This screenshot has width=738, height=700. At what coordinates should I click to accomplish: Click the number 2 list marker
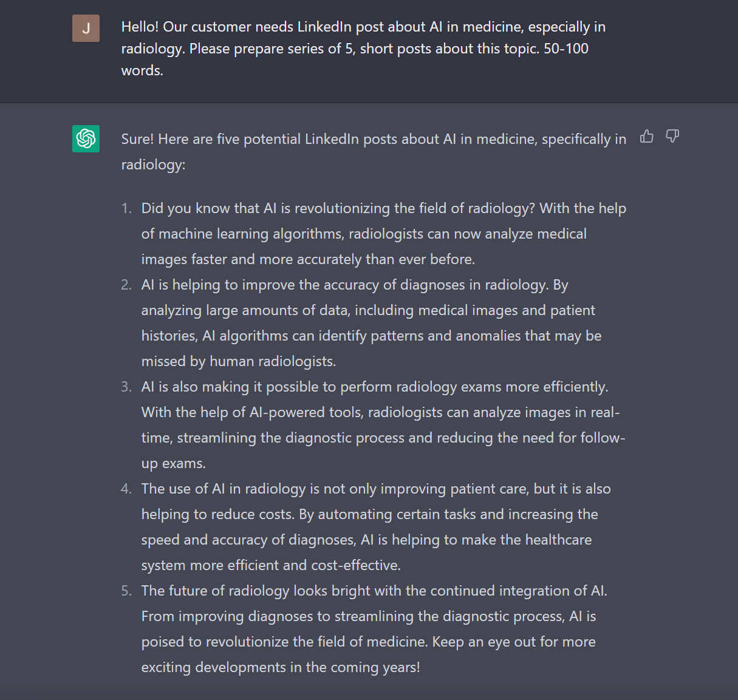coord(126,285)
